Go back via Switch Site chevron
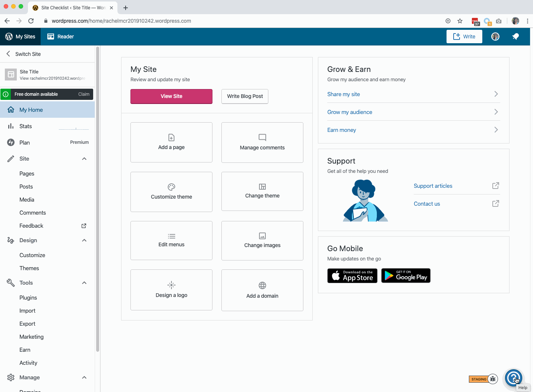The width and height of the screenshot is (533, 392). pos(8,54)
